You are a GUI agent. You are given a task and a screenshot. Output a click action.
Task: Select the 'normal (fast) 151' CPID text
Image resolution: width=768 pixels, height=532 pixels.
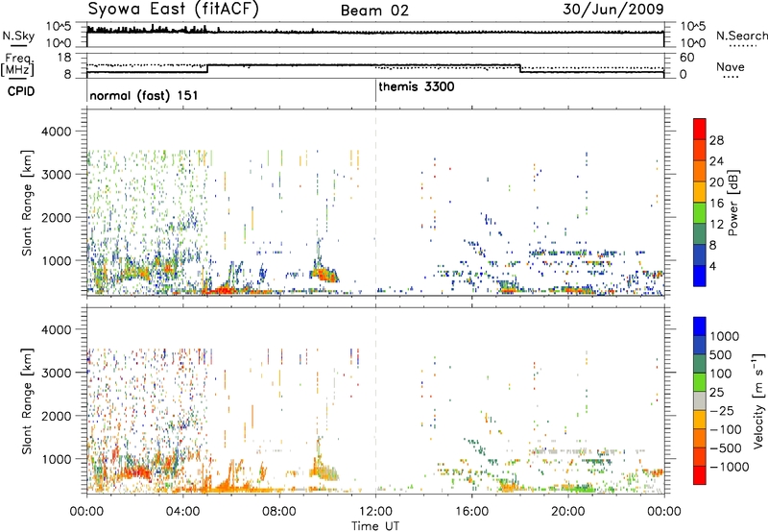(144, 95)
